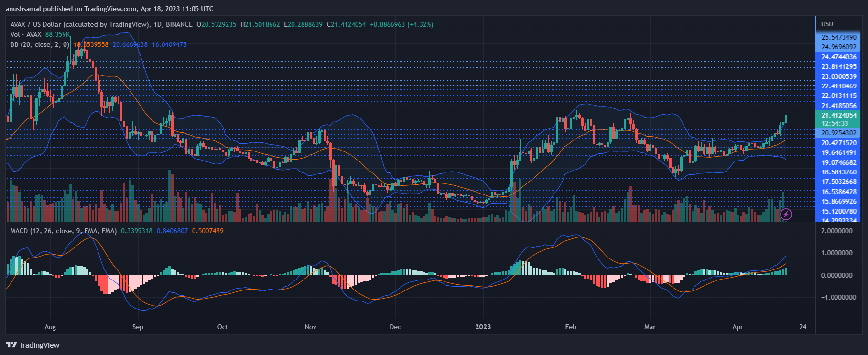This screenshot has height=355, width=868.
Task: Click price level 24.4744036 on axis
Action: point(839,57)
